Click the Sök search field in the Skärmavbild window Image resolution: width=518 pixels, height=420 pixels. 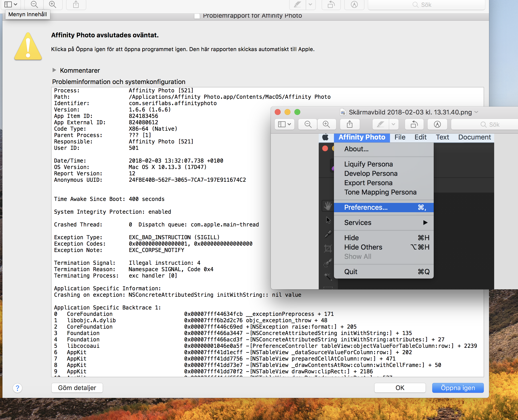(485, 125)
